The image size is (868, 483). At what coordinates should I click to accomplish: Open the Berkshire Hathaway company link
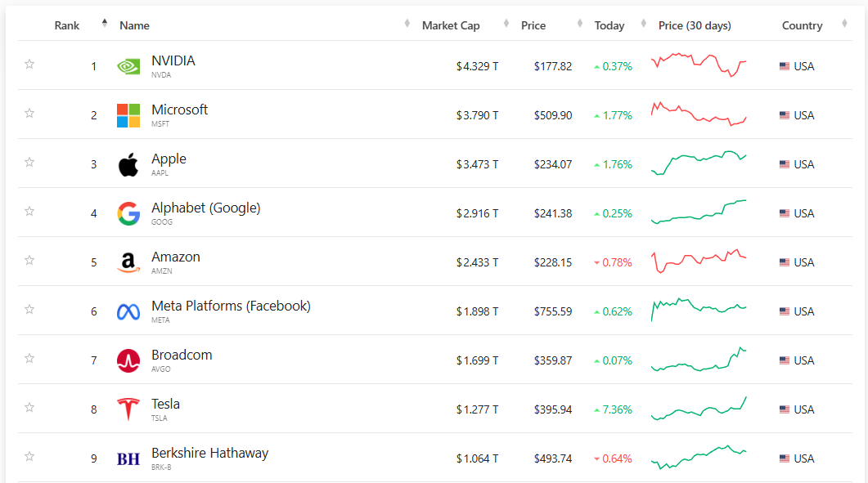tap(209, 454)
